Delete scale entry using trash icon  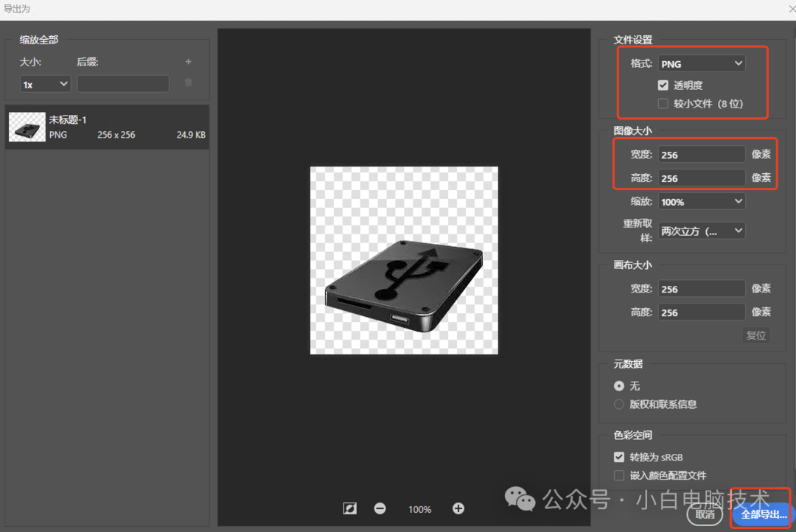[x=189, y=83]
